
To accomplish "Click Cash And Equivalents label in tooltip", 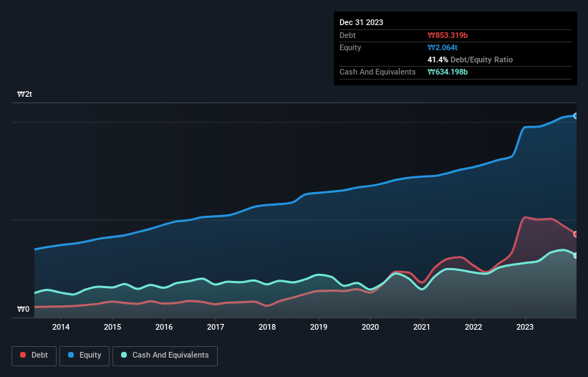I will (x=377, y=72).
